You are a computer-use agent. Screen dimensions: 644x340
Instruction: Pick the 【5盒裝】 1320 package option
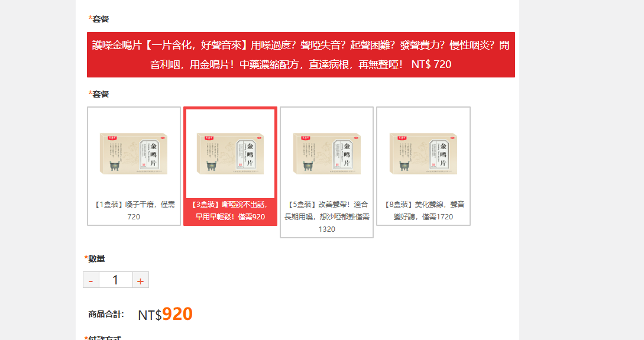coord(327,173)
